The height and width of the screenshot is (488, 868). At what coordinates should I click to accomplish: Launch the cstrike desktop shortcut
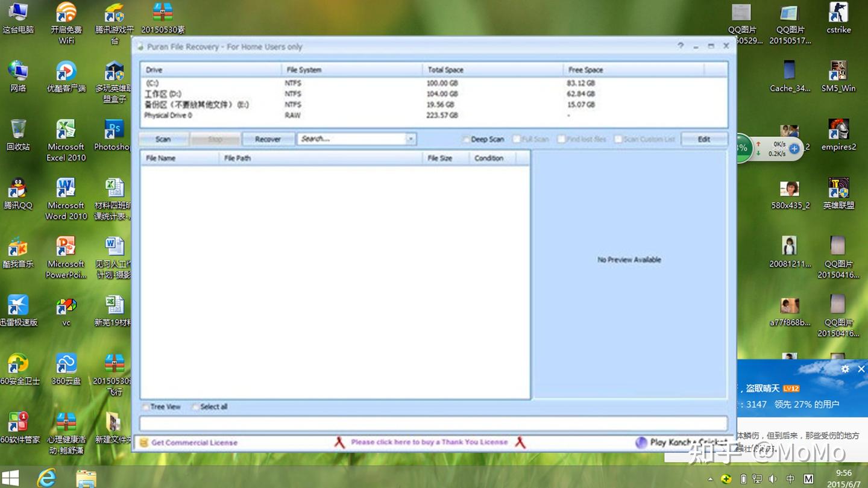[838, 18]
